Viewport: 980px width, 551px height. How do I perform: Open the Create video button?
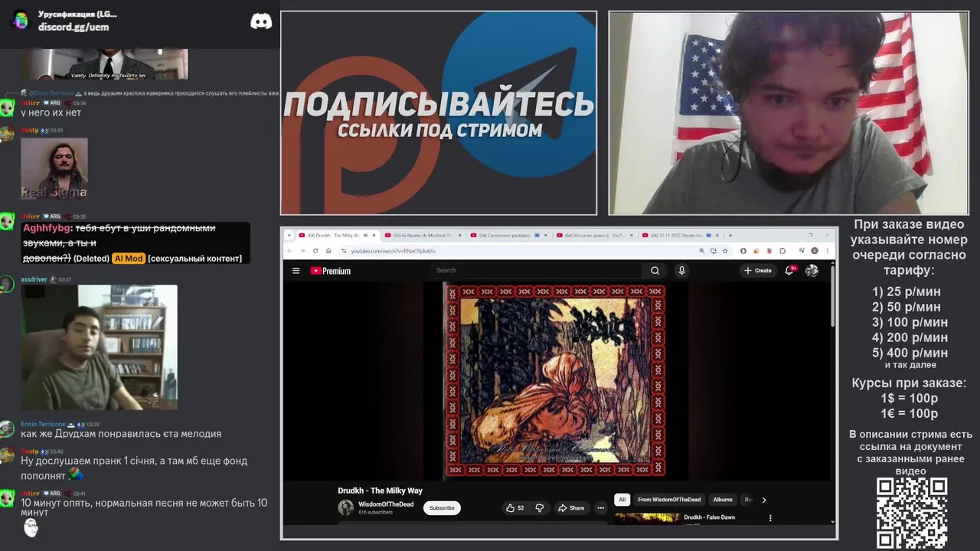[757, 270]
